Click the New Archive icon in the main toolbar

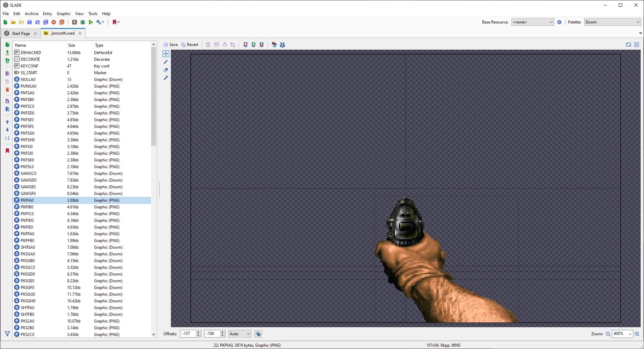[5, 22]
